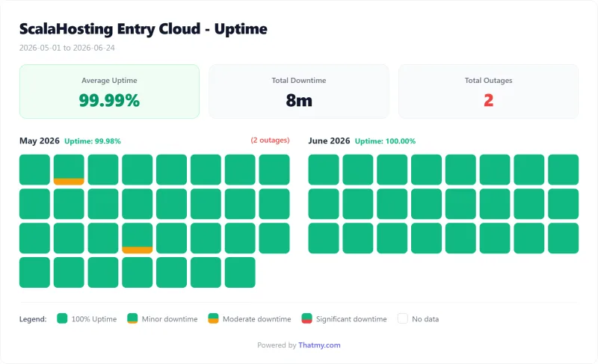Click the 'No data' legend text
The width and height of the screenshot is (598, 364).
(x=425, y=319)
